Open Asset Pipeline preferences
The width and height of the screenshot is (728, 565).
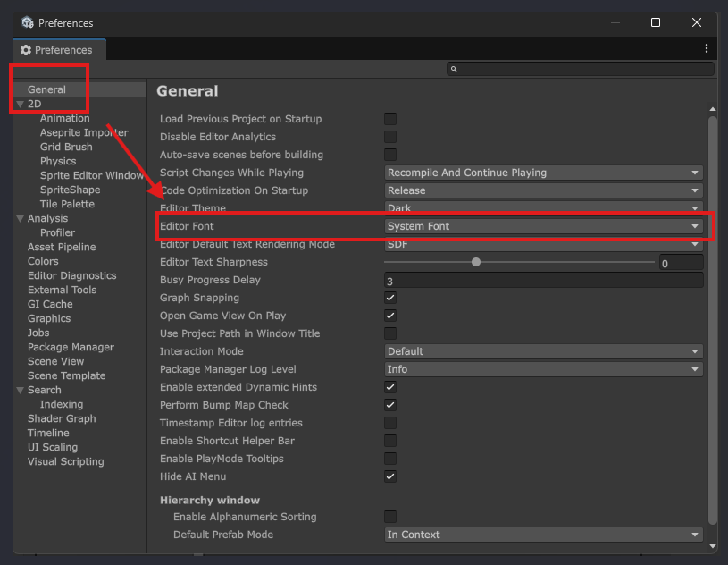click(62, 247)
